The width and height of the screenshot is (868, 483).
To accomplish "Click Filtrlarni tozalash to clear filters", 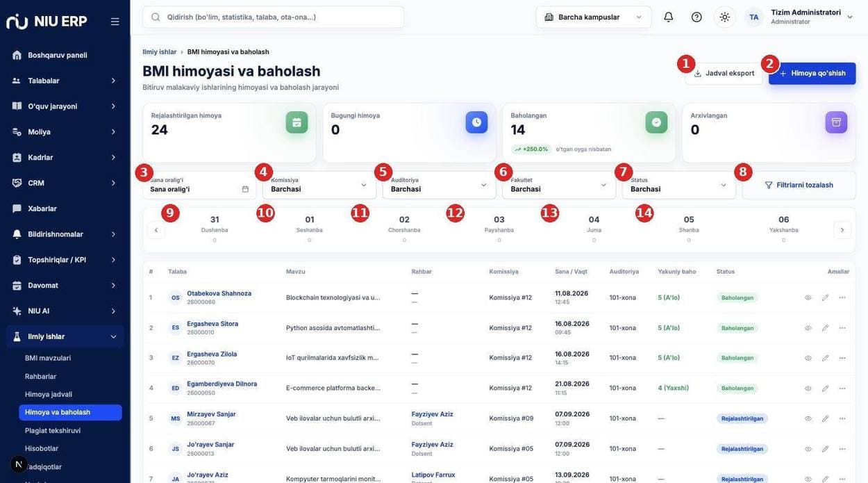I will point(799,186).
